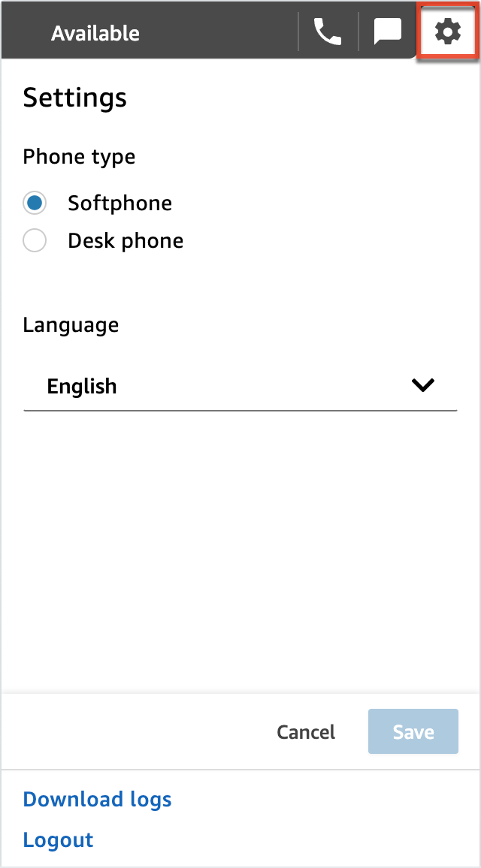Open the English language dropdown
The width and height of the screenshot is (481, 868).
point(240,386)
